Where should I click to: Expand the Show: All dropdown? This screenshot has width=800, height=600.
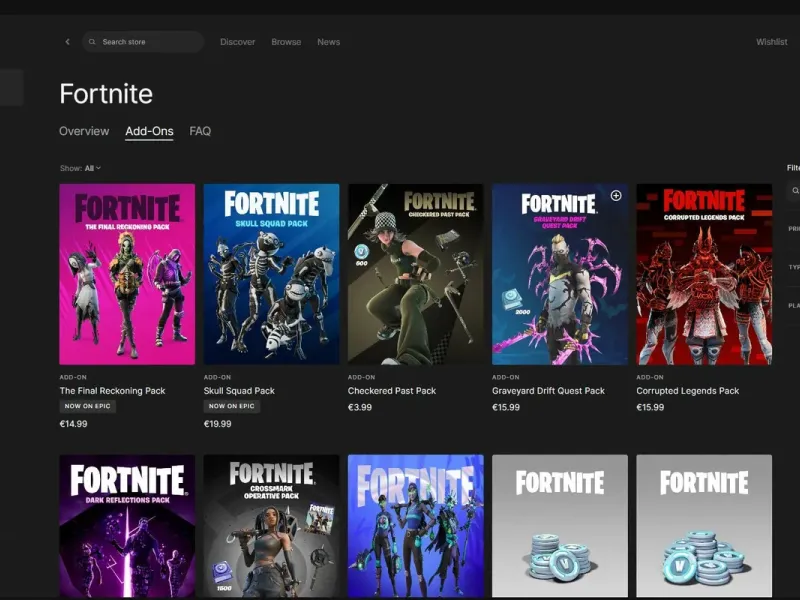pos(80,168)
